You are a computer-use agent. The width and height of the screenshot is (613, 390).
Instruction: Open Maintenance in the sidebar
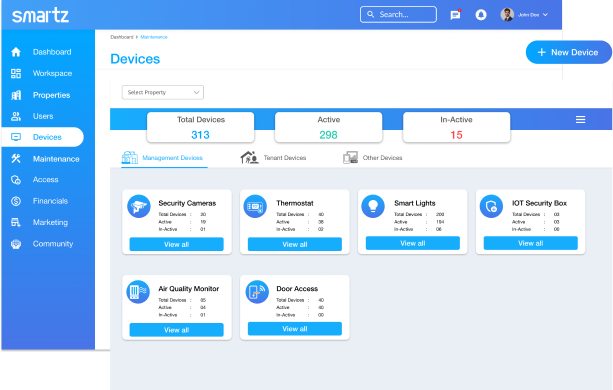pyautogui.click(x=56, y=159)
